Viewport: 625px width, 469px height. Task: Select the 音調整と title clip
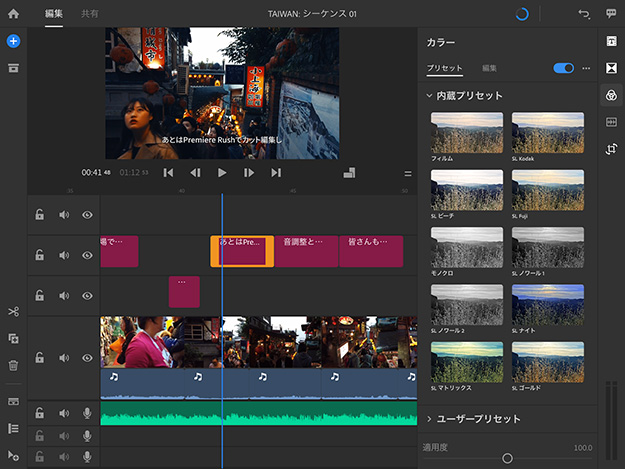point(305,251)
